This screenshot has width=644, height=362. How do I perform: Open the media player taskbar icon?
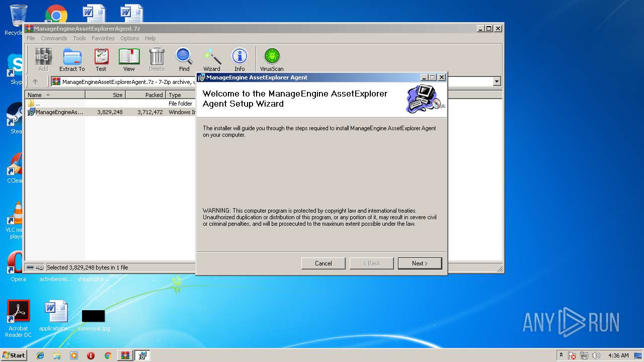click(74, 355)
